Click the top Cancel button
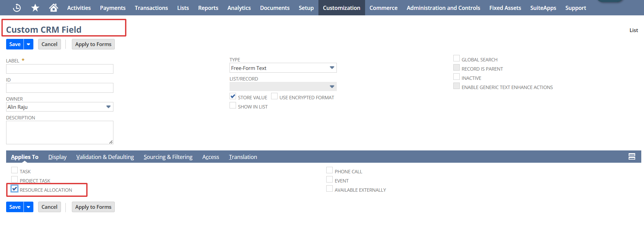 49,44
